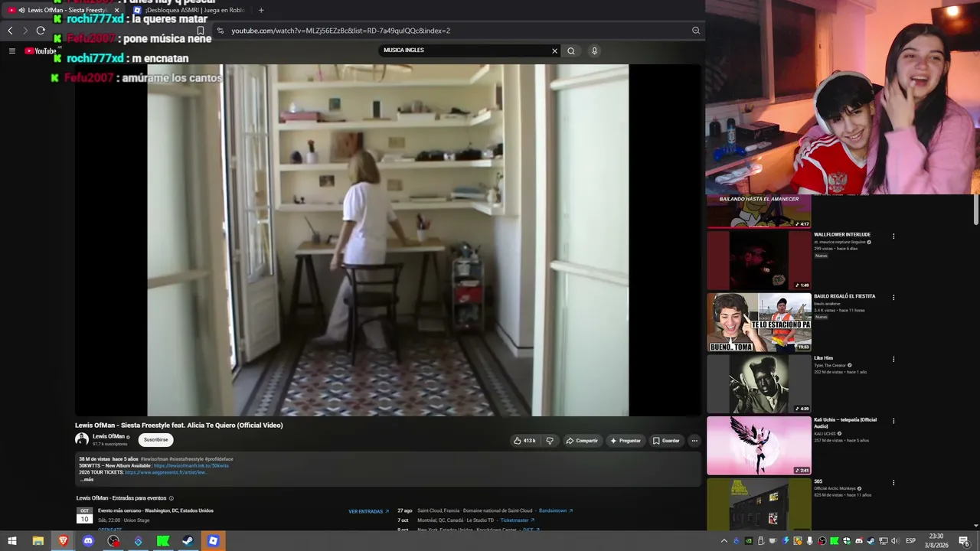980x551 pixels.
Task: Click the #lewisofman hashtag
Action: [154, 459]
